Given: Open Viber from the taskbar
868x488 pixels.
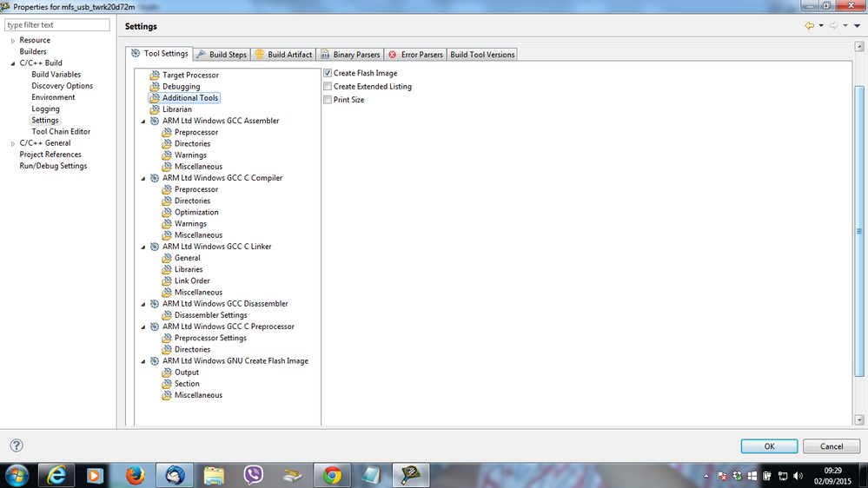Looking at the screenshot, I should tap(253, 475).
